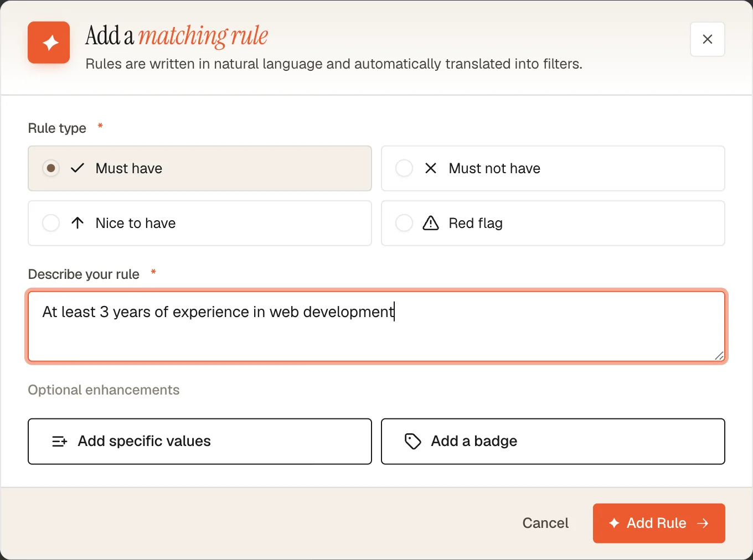
Task: Click the Optional enhancements heading
Action: tap(104, 390)
